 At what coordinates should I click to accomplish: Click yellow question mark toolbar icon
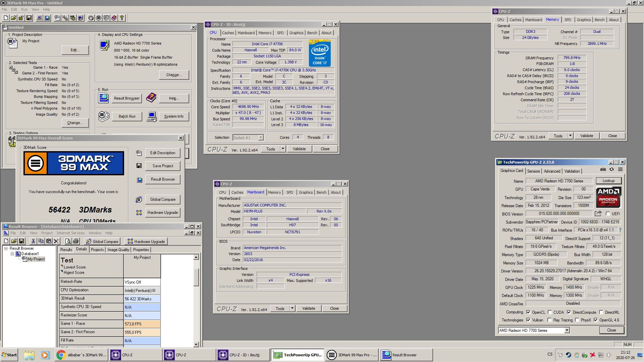pyautogui.click(x=122, y=18)
